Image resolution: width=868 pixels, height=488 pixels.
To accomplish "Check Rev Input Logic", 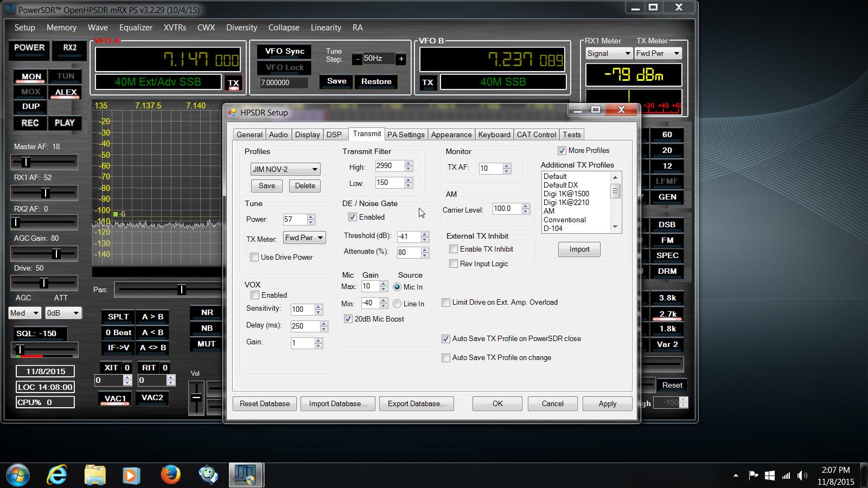I will click(x=454, y=264).
